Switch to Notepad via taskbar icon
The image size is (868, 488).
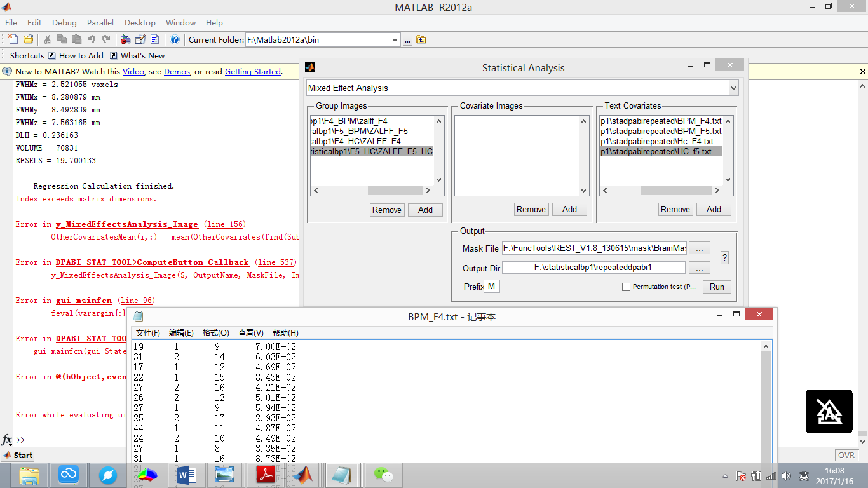pyautogui.click(x=342, y=475)
